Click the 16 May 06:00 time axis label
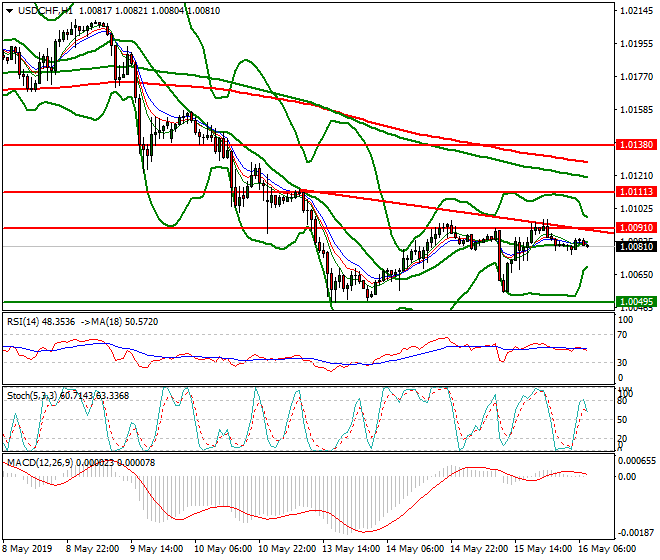 607,549
